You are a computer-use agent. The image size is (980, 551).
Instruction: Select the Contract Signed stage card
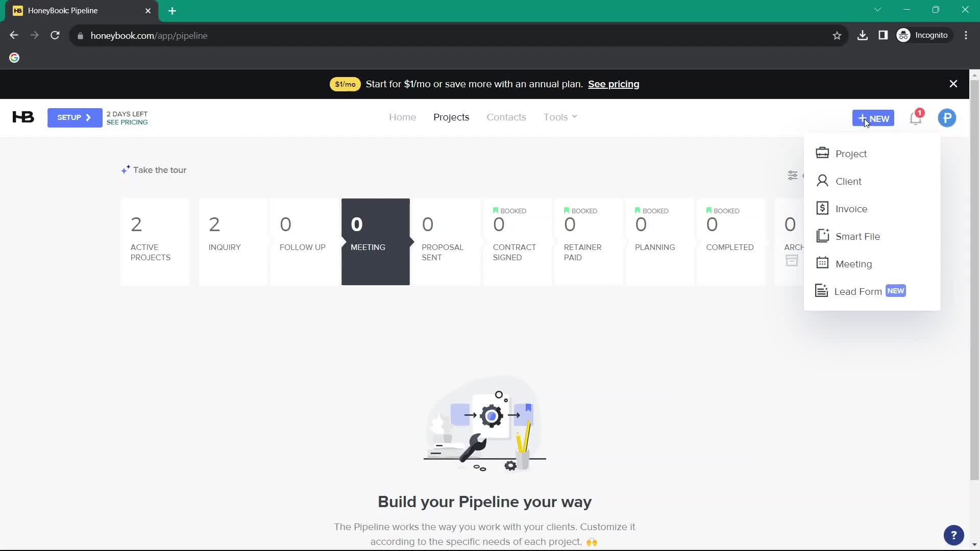point(517,242)
